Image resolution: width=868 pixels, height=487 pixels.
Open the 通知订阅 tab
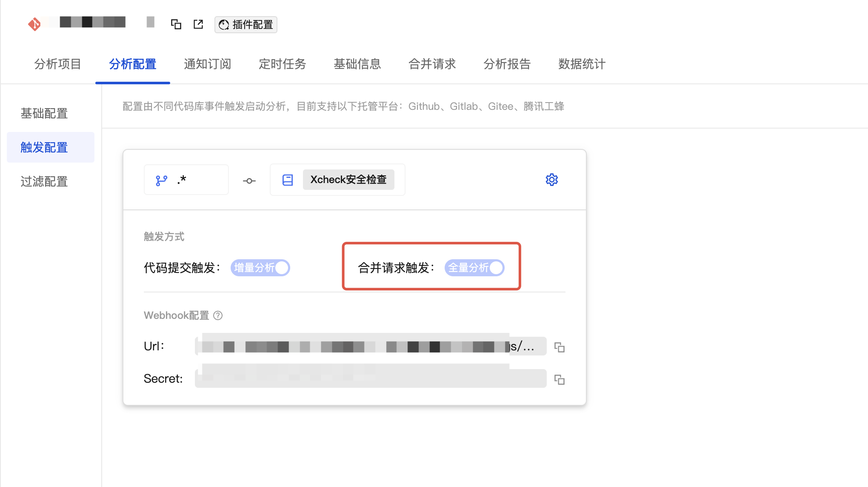pyautogui.click(x=208, y=64)
